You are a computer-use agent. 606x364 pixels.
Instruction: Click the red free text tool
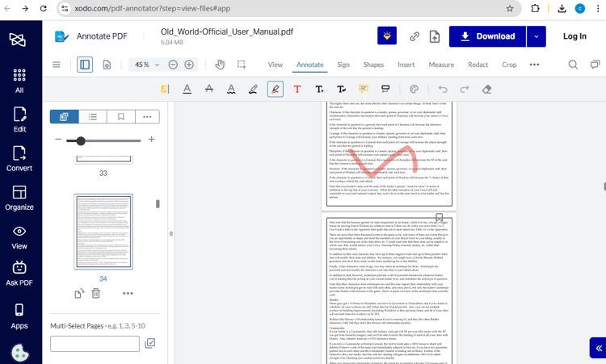[297, 89]
